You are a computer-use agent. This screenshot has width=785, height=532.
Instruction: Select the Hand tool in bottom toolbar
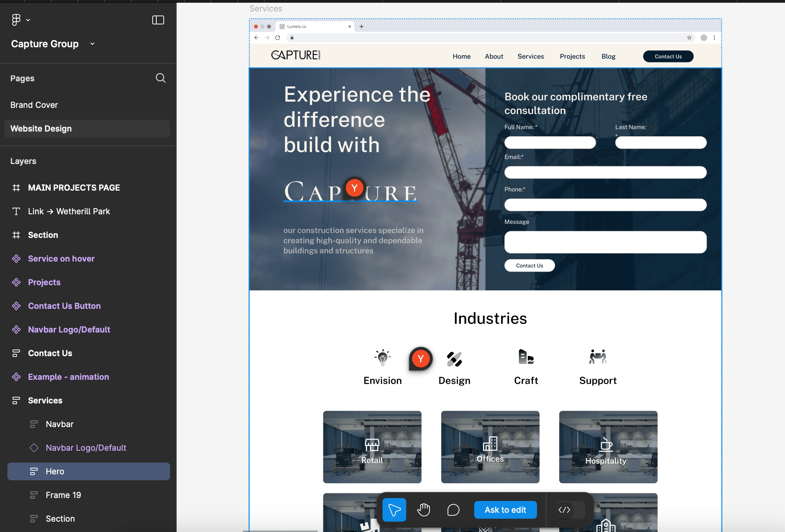(424, 510)
